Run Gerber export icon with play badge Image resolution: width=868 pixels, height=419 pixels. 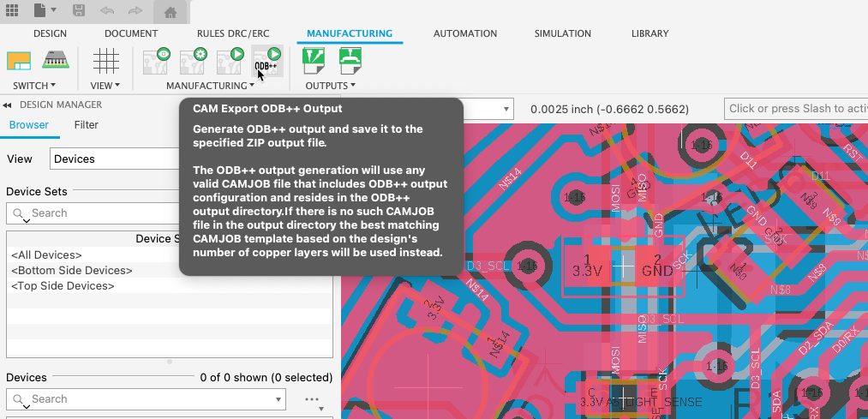(x=230, y=61)
